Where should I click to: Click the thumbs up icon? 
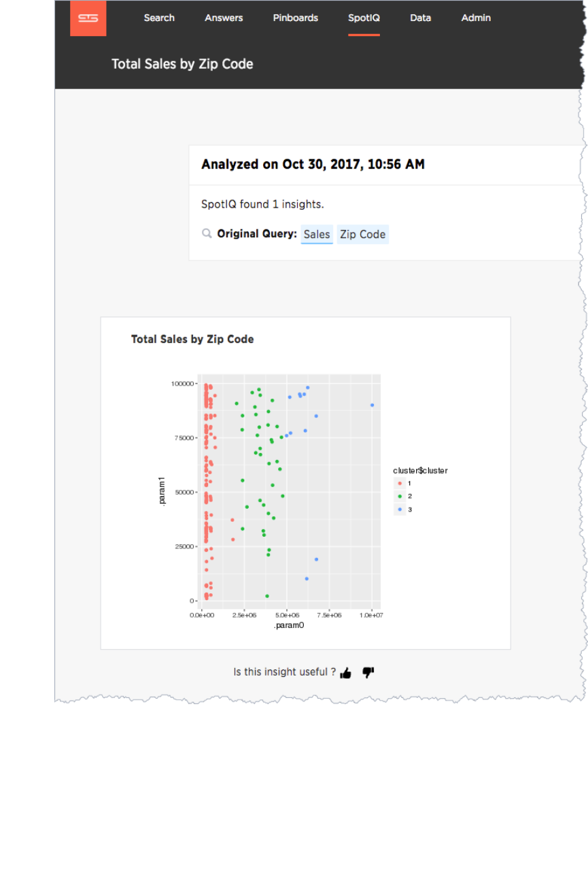pyautogui.click(x=346, y=673)
